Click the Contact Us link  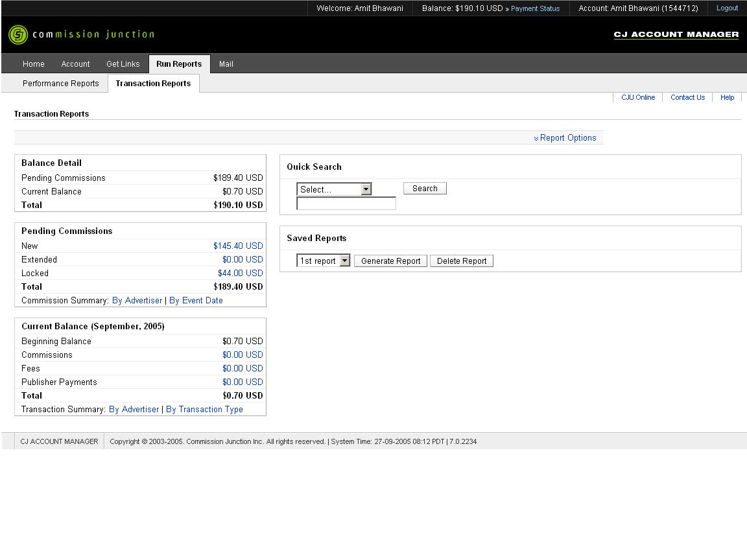coord(687,97)
